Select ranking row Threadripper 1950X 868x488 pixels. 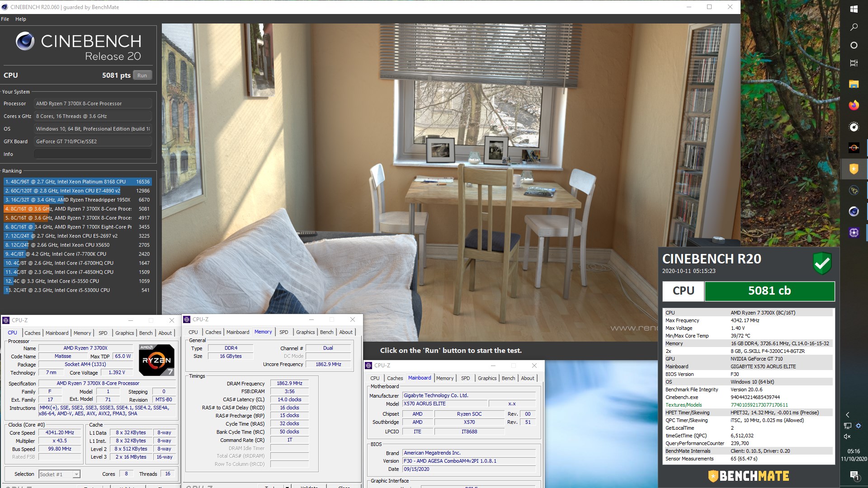pyautogui.click(x=77, y=200)
